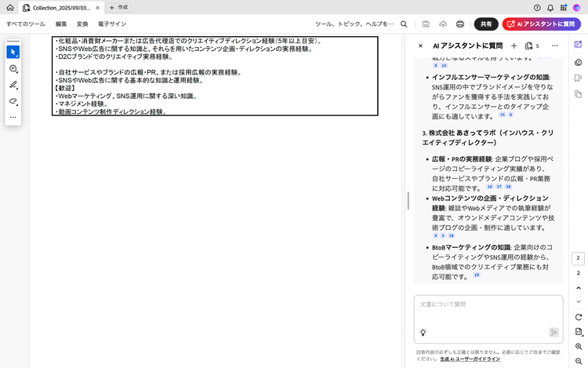588x368 pixels.
Task: Start new AI chat with plus icon
Action: tap(514, 46)
